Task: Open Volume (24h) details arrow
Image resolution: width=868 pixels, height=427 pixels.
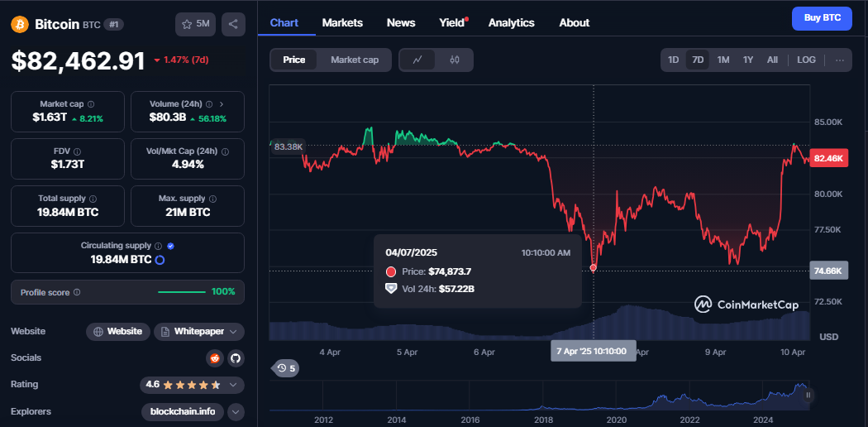Action: point(222,104)
